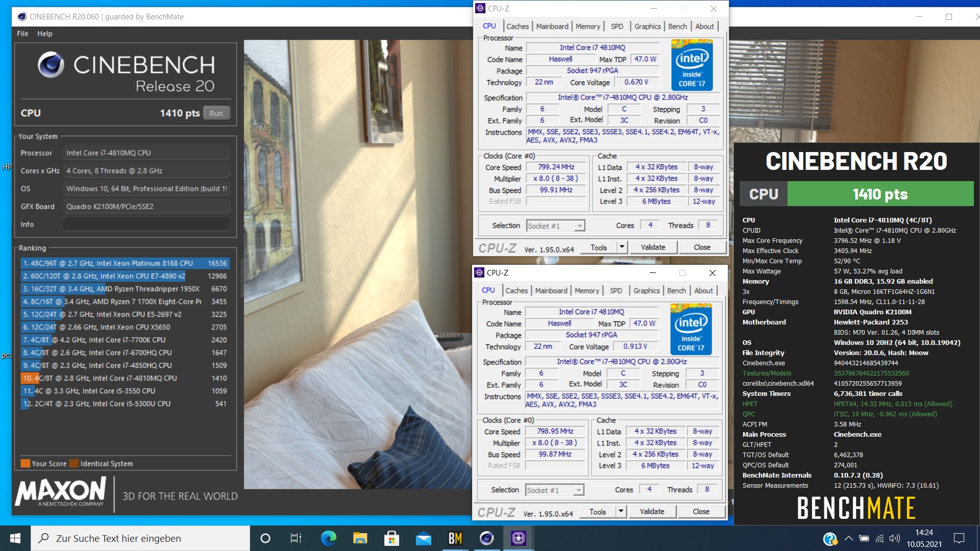Open Bench tab in upper CPU-Z window
This screenshot has width=980, height=551.
point(678,27)
